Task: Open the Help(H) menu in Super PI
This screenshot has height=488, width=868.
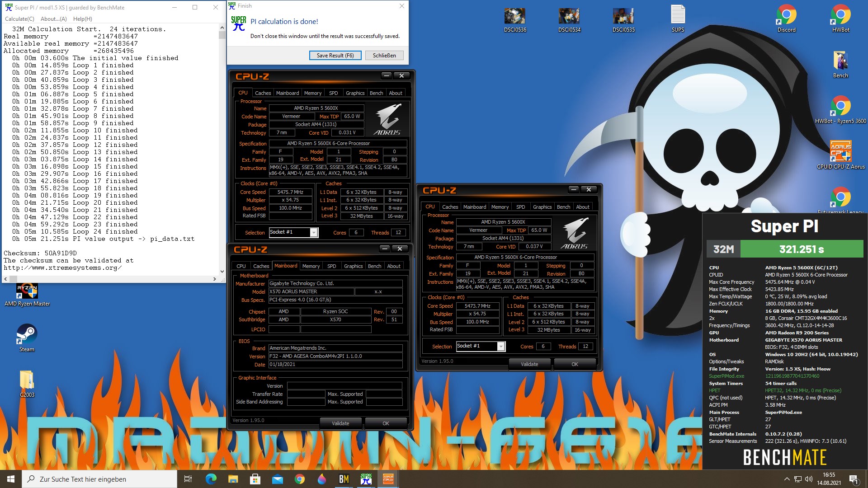Action: pos(83,19)
